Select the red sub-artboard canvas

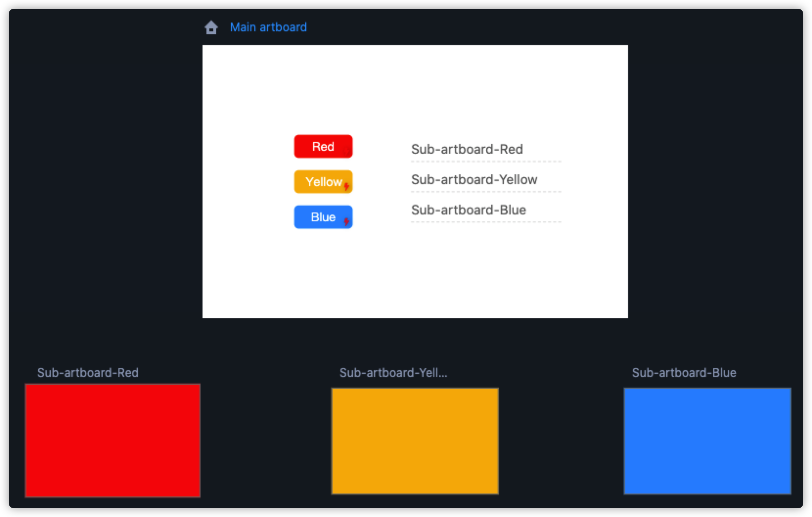[113, 441]
